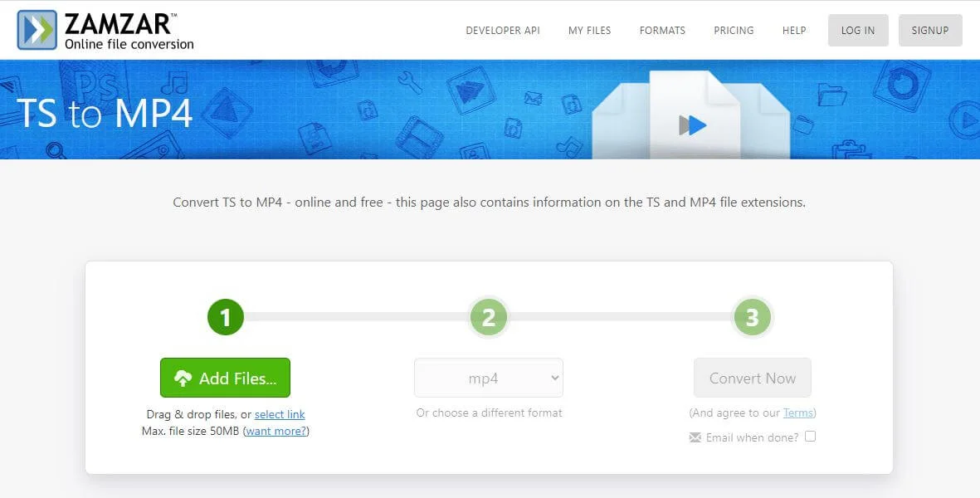This screenshot has height=498, width=980.
Task: Click the 'want more?' link
Action: 275,431
